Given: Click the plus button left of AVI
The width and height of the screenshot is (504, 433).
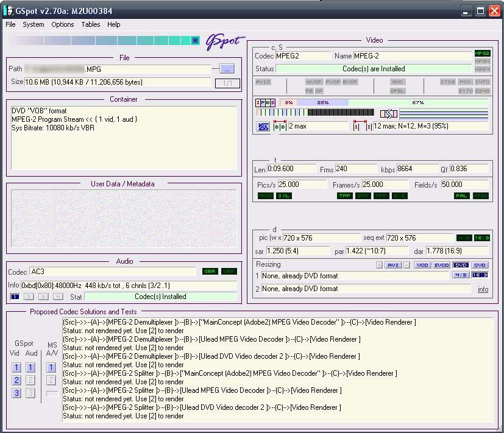Looking at the screenshot, I should [x=379, y=265].
